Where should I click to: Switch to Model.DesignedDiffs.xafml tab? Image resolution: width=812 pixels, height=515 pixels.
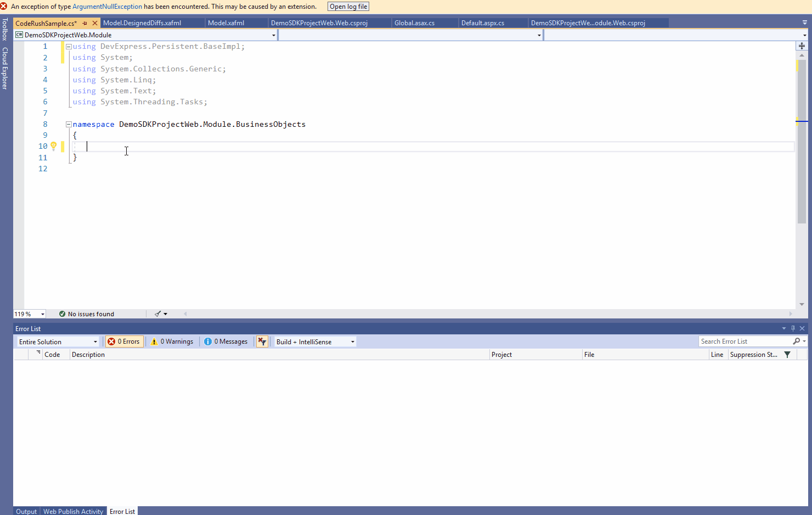(142, 23)
